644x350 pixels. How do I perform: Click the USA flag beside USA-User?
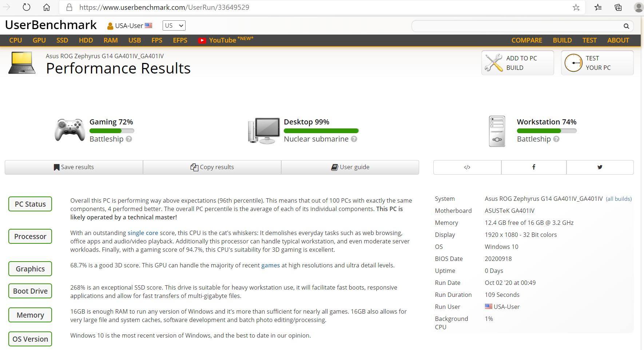pyautogui.click(x=148, y=25)
